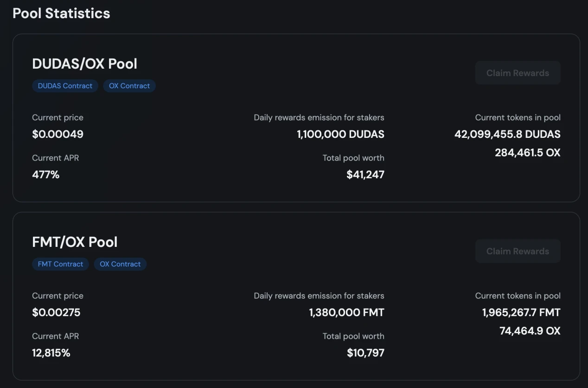Open the DUDAS Contract link
Screen dimensions: 588x388
tap(65, 86)
